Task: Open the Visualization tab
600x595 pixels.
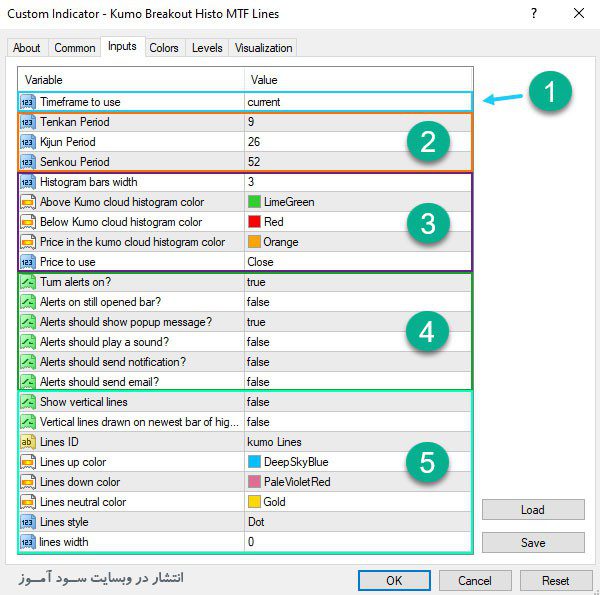Action: [263, 48]
